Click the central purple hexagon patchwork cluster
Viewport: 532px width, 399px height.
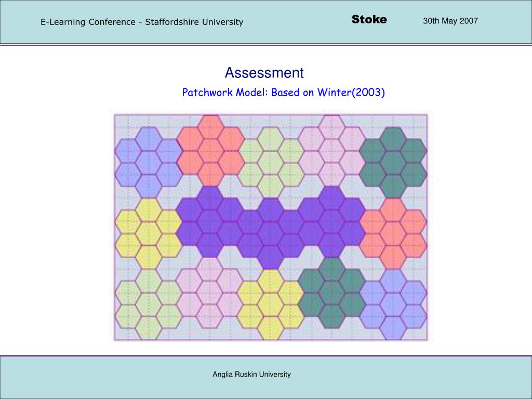point(270,228)
